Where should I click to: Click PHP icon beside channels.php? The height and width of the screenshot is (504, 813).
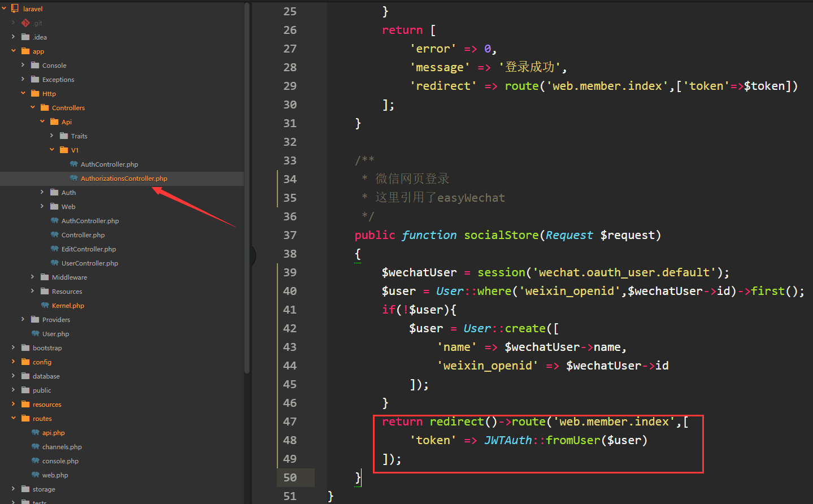(x=35, y=446)
